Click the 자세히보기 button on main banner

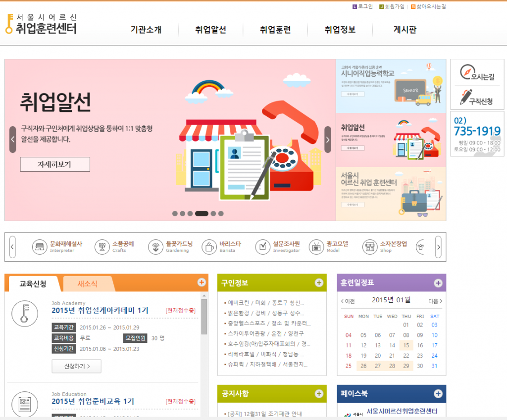[x=55, y=164]
